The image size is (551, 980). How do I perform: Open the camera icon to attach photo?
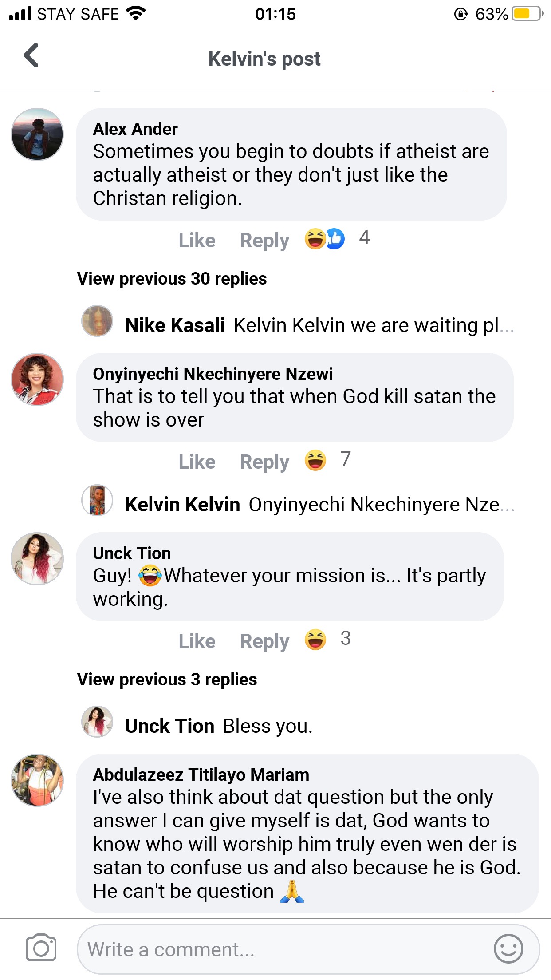click(x=41, y=948)
